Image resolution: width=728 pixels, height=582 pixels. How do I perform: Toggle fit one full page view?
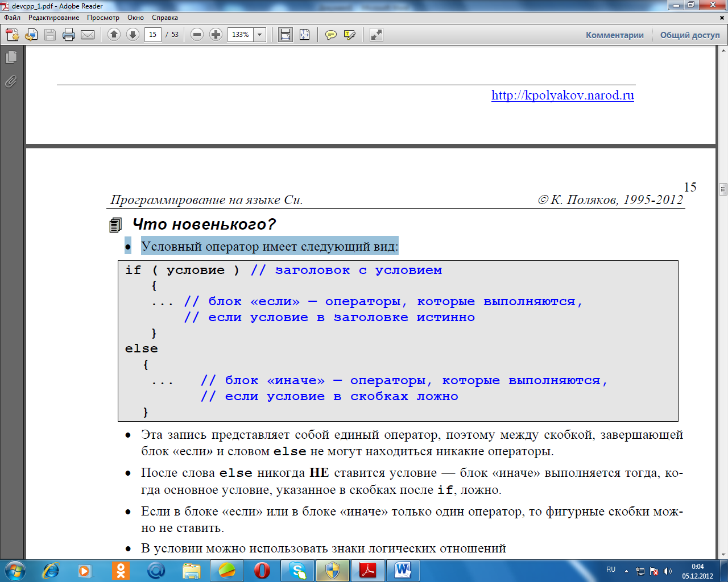[x=305, y=35]
